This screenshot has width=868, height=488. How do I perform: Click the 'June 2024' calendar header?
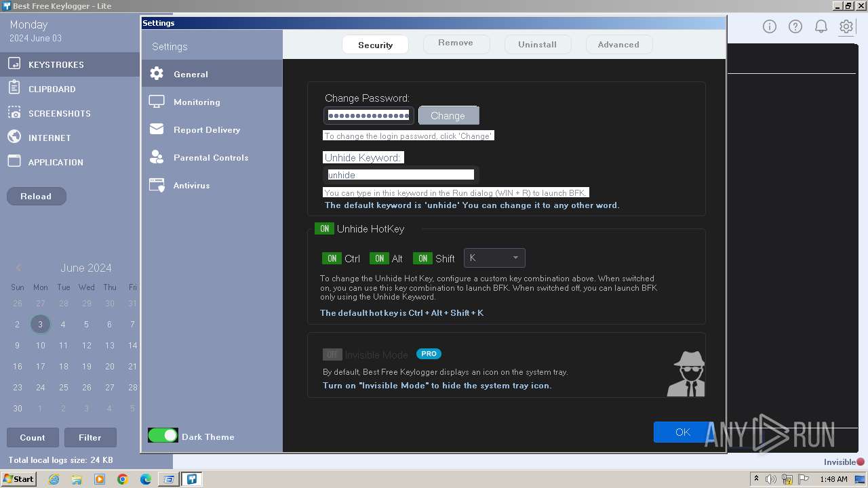[86, 268]
